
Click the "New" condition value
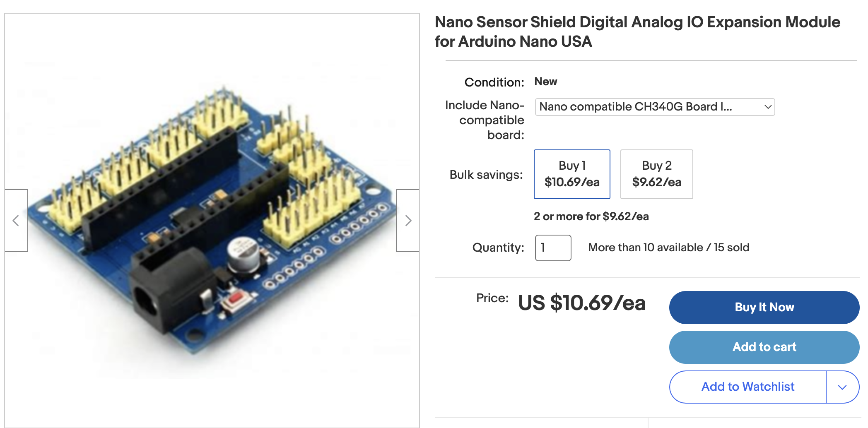point(545,82)
